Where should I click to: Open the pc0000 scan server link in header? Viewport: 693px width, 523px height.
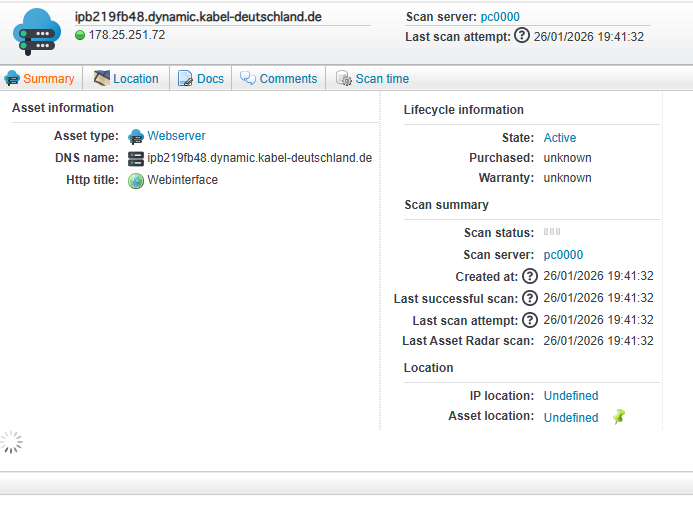[500, 17]
